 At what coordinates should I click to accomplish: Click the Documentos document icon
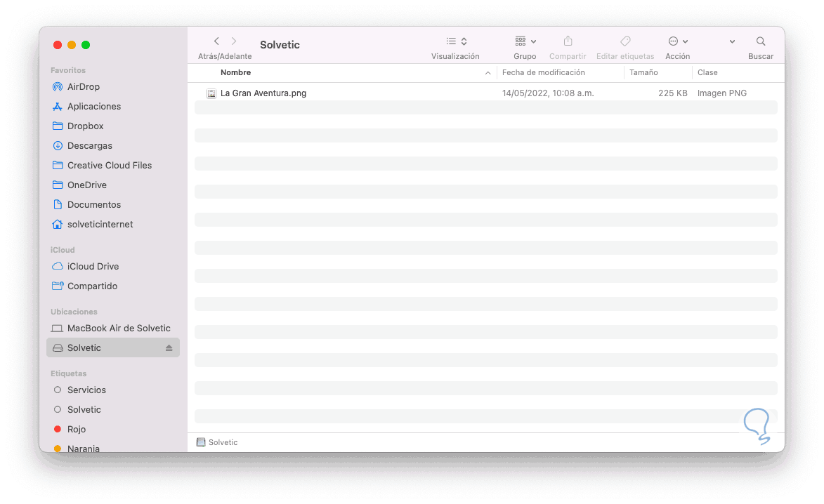58,205
